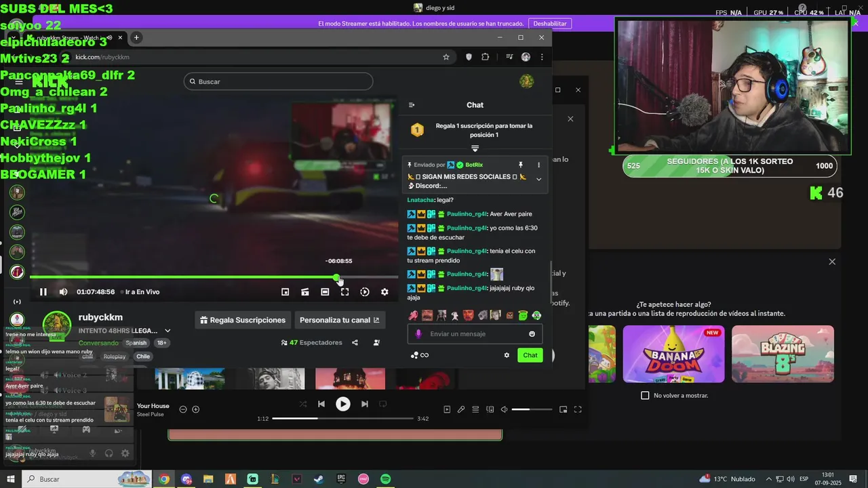Image resolution: width=868 pixels, height=488 pixels.
Task: Select the 'Conversando' category link
Action: [98, 343]
